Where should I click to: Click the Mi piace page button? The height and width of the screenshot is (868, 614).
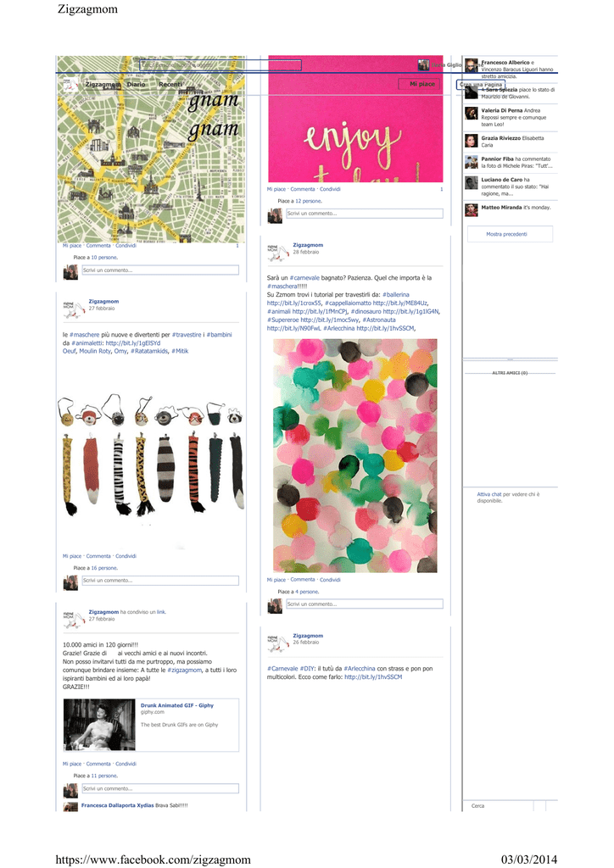click(x=420, y=84)
